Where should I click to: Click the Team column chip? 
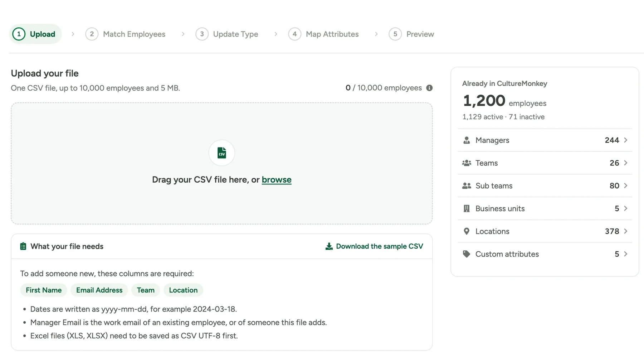point(146,290)
